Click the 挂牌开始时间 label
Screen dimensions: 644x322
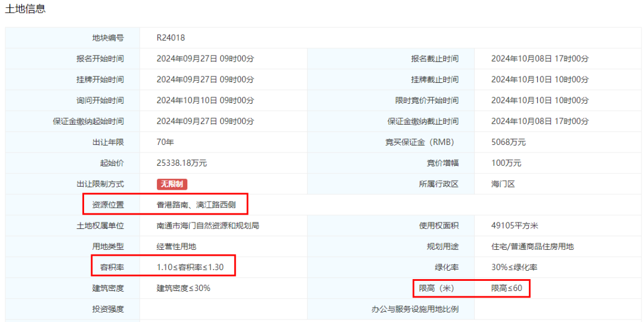click(100, 80)
